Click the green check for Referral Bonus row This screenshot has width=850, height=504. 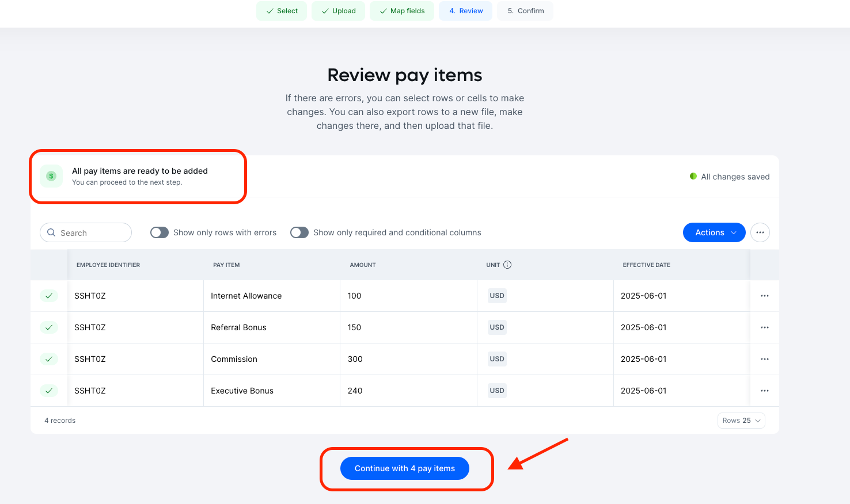[49, 327]
